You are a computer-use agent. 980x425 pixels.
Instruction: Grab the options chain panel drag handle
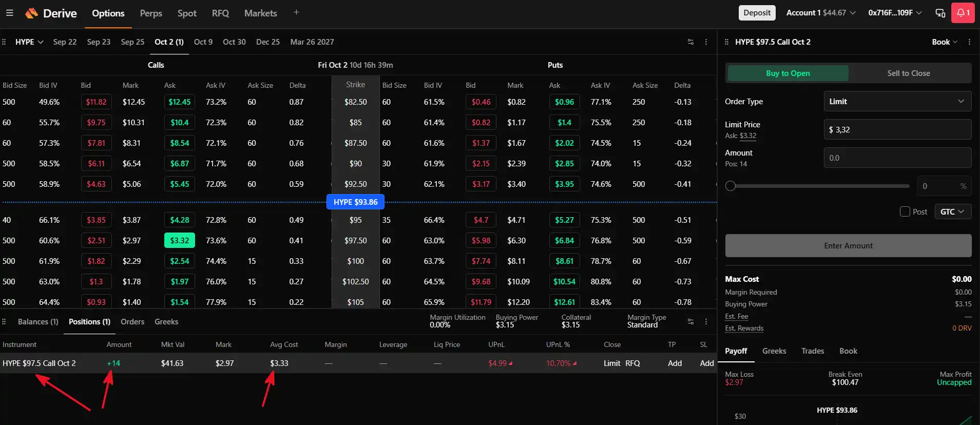click(4, 42)
